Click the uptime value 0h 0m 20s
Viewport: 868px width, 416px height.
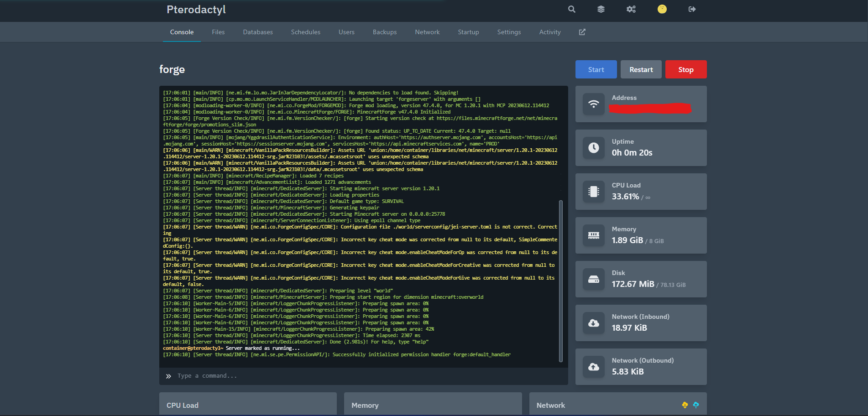(x=632, y=153)
